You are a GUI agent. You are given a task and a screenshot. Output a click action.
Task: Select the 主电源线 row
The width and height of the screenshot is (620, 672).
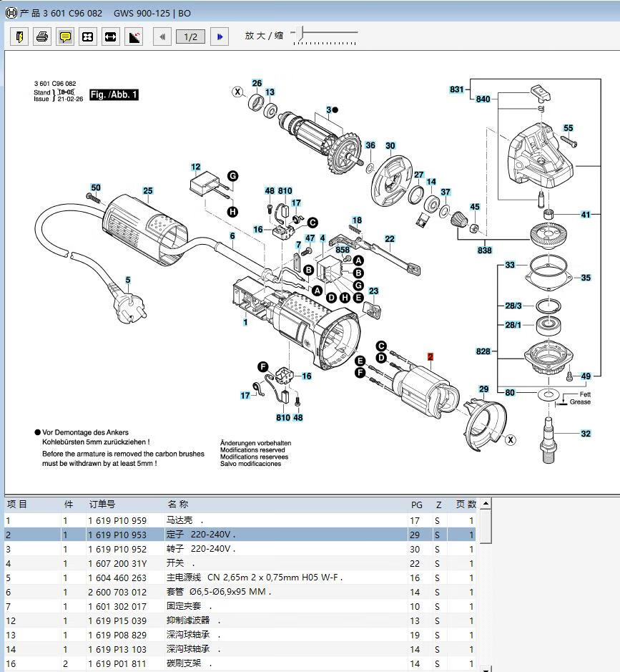pos(240,578)
